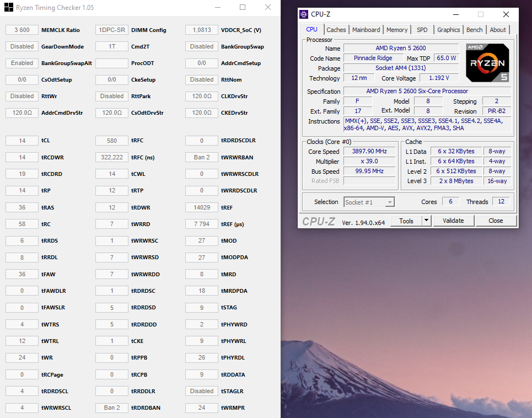Click the CPU-Z title bar app icon
The width and height of the screenshot is (532, 418).
(304, 14)
